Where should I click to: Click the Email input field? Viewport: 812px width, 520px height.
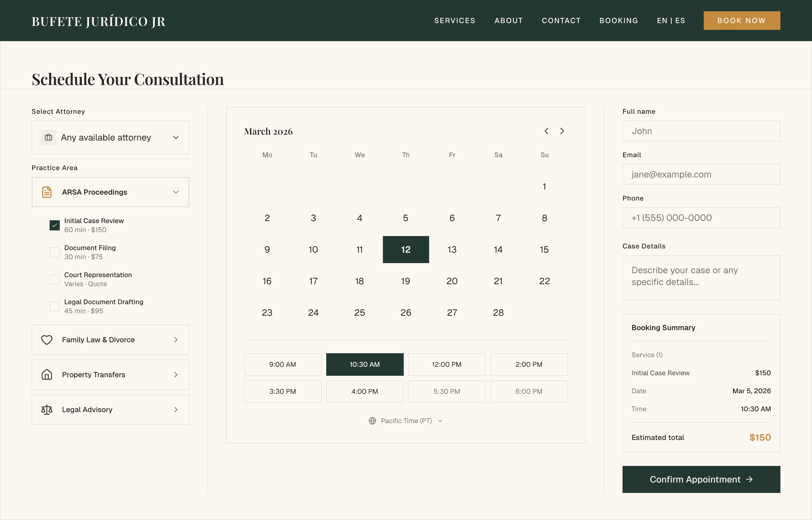click(x=701, y=174)
